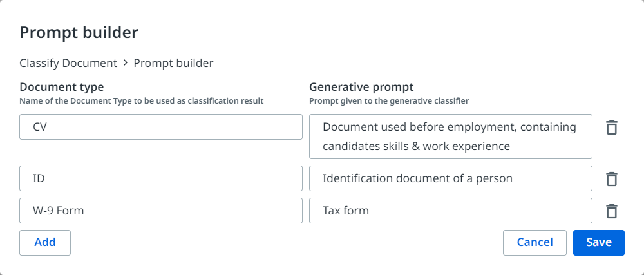Select the W-9 Form document type field
644x275 pixels.
(x=161, y=211)
